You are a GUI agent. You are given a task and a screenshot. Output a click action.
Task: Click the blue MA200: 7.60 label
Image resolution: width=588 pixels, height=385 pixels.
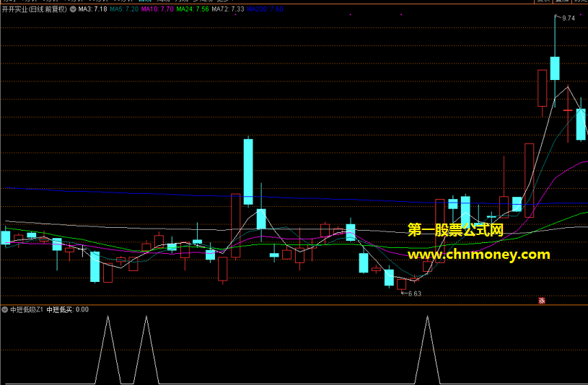[x=265, y=9]
